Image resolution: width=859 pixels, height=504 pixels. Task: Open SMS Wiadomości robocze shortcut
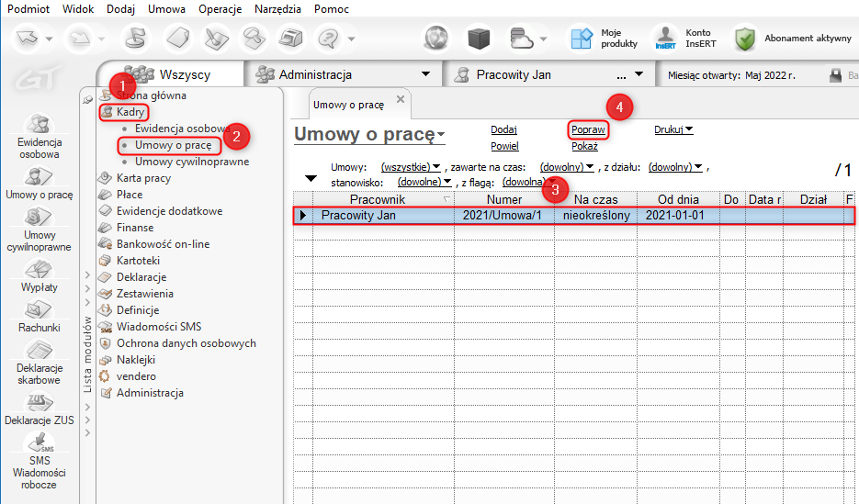(x=39, y=461)
